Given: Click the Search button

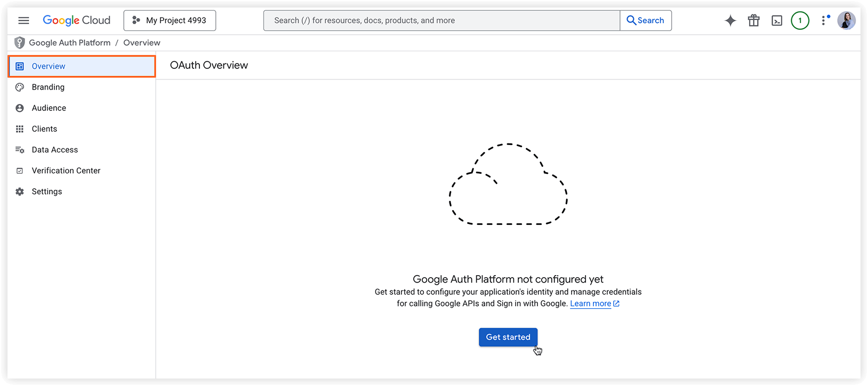Looking at the screenshot, I should click(x=646, y=20).
